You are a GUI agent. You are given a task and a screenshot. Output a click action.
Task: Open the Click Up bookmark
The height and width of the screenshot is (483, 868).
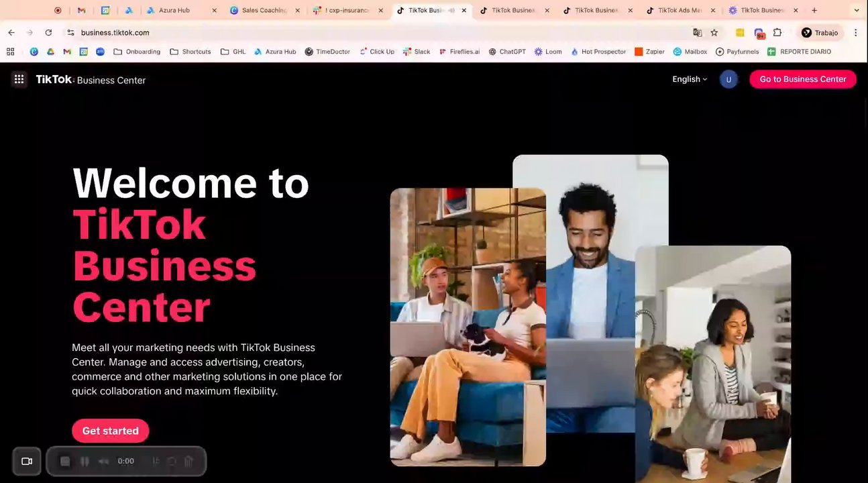(x=377, y=52)
